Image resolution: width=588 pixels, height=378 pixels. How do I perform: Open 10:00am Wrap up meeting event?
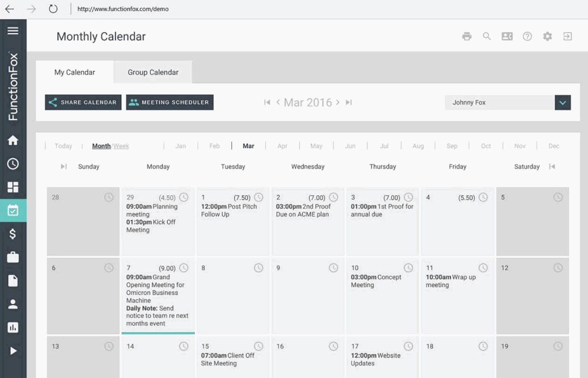[451, 281]
